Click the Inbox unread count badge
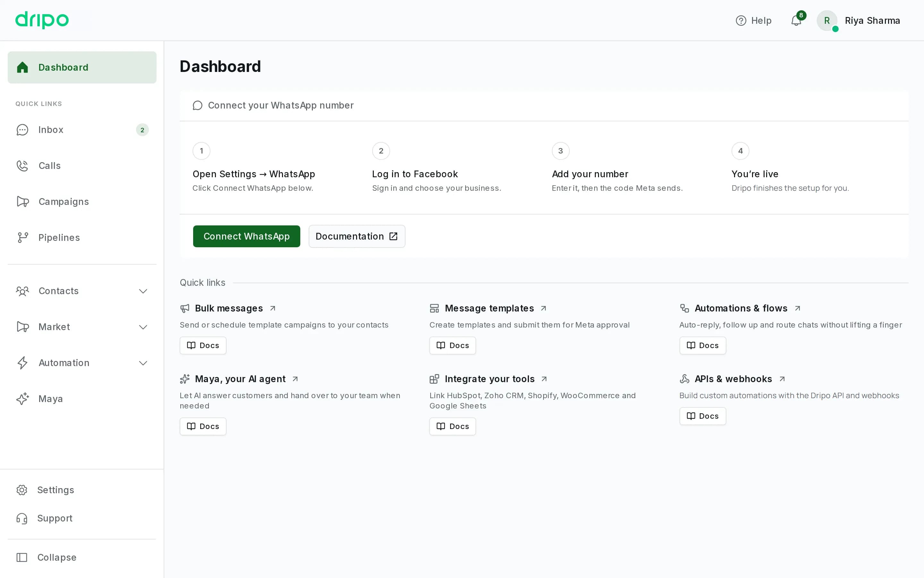924x578 pixels. 142,130
